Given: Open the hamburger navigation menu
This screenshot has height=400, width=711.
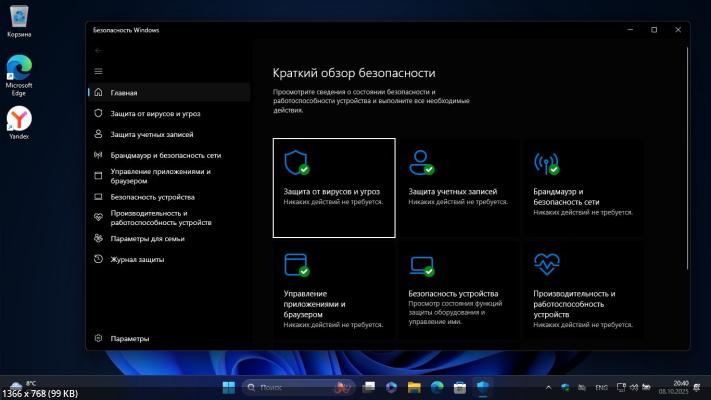Looking at the screenshot, I should pyautogui.click(x=98, y=71).
